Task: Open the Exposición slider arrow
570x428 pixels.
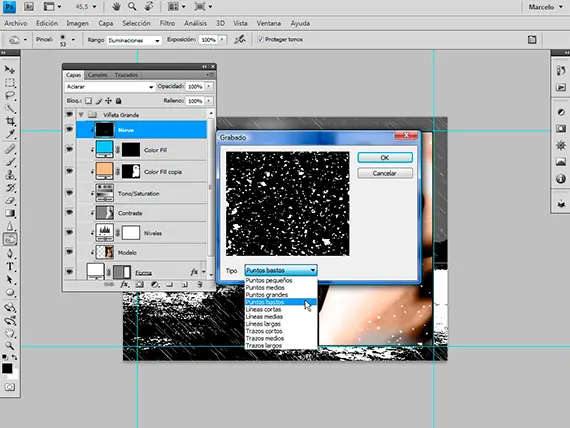Action: [x=222, y=39]
